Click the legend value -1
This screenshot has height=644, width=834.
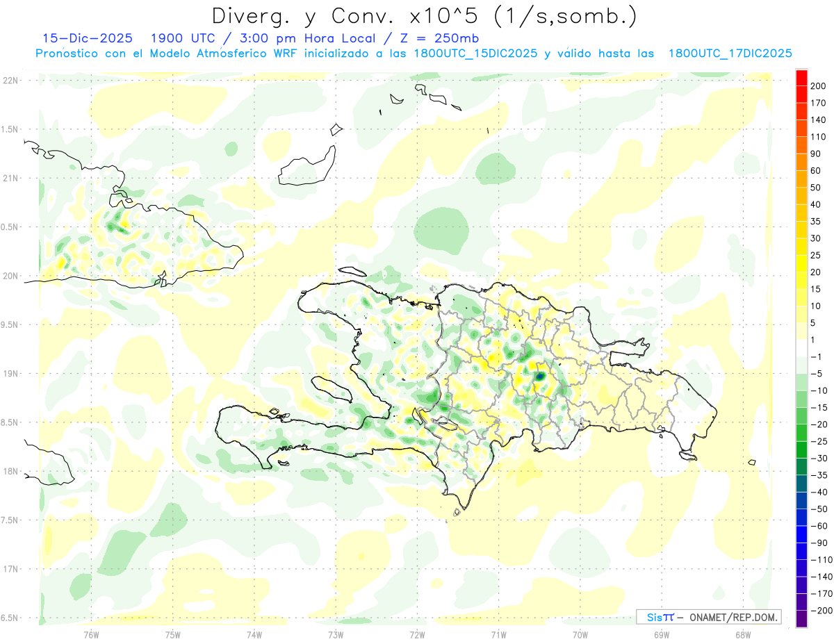click(x=817, y=357)
